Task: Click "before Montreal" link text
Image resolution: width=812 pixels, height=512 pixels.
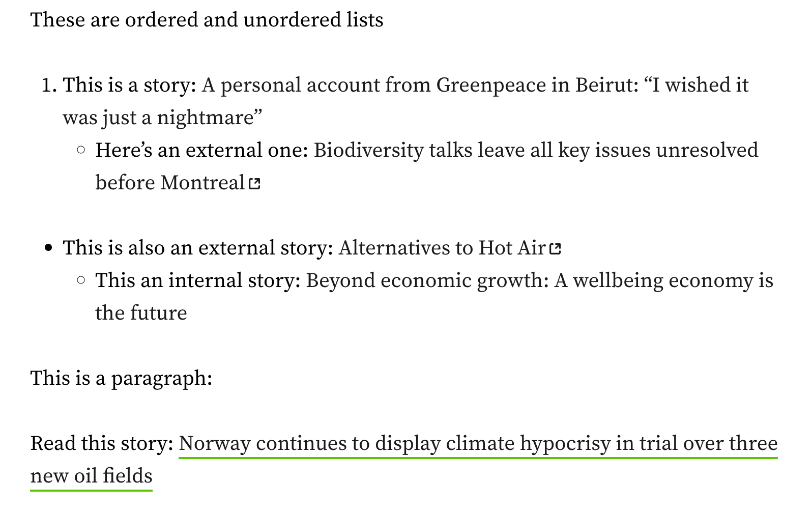Action: (170, 183)
